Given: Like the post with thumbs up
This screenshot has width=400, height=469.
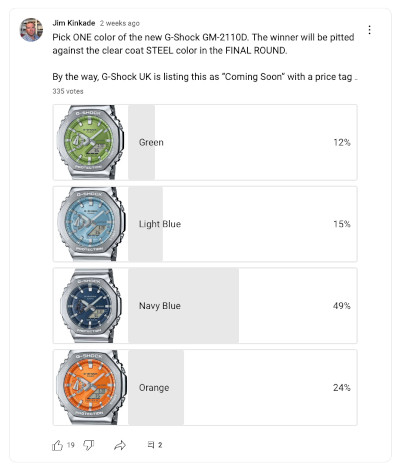Looking at the screenshot, I should (x=57, y=445).
